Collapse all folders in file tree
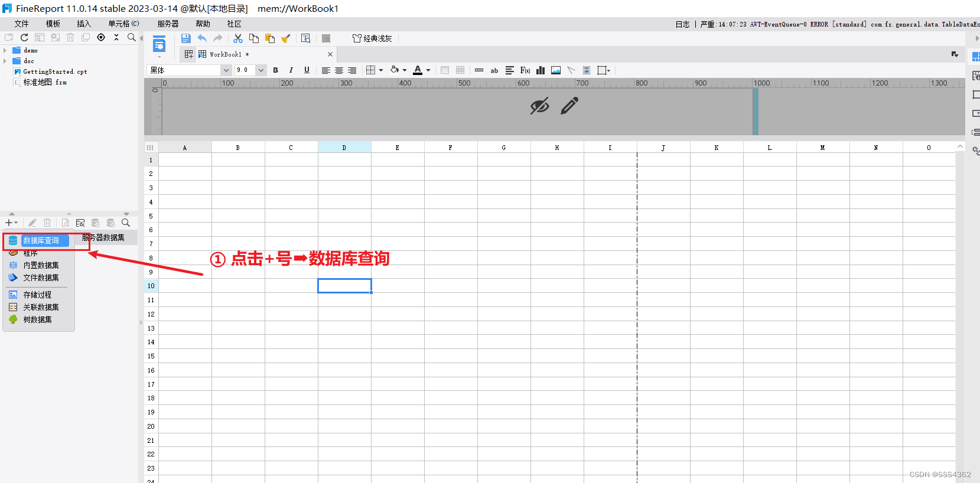Viewport: 980px width, 483px height. pyautogui.click(x=116, y=37)
